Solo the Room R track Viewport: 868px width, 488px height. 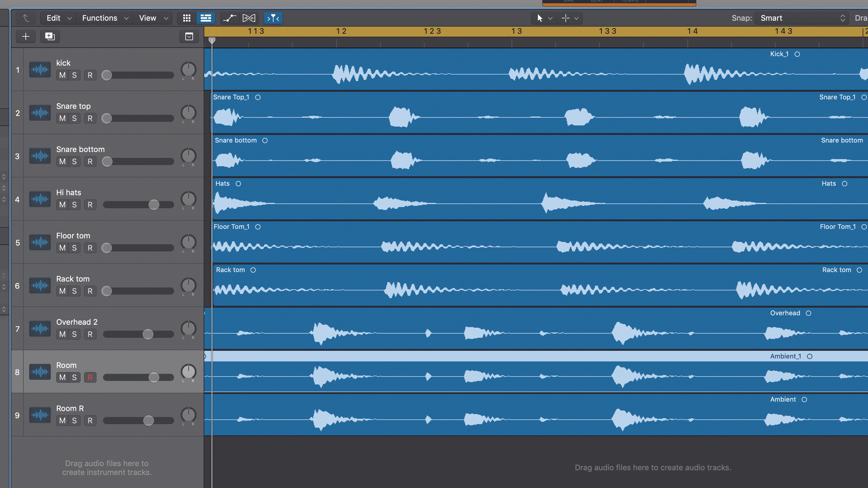pos(75,421)
